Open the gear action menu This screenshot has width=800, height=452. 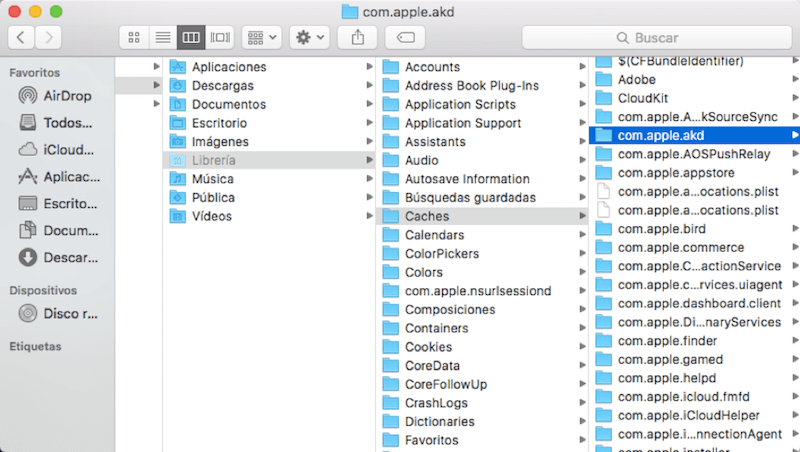[x=310, y=37]
